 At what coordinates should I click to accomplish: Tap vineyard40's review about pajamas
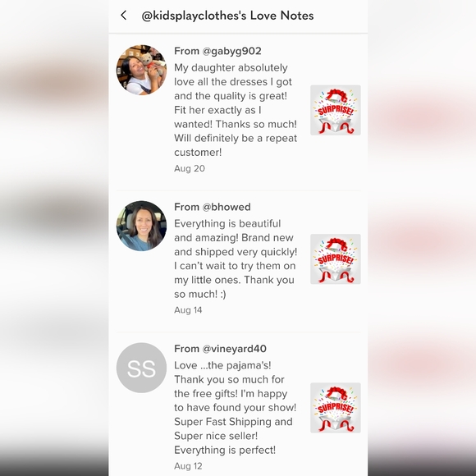[x=236, y=407]
